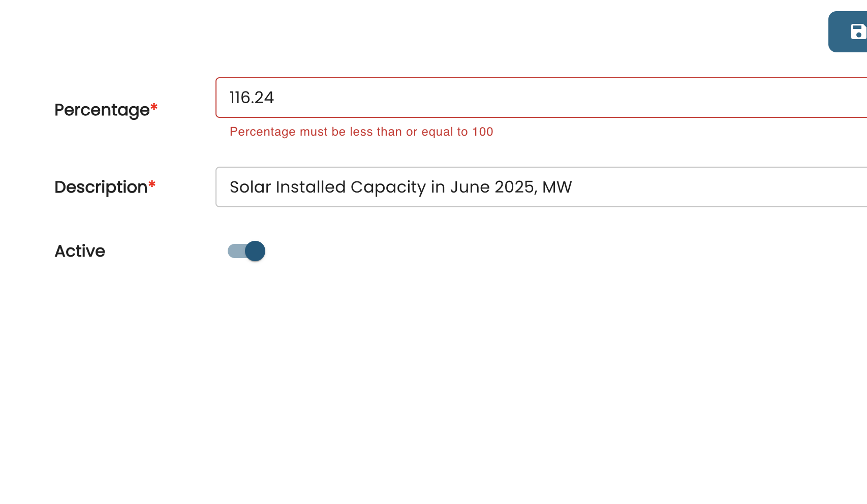Click the number 100 in the error message
The image size is (867, 504).
[483, 132]
